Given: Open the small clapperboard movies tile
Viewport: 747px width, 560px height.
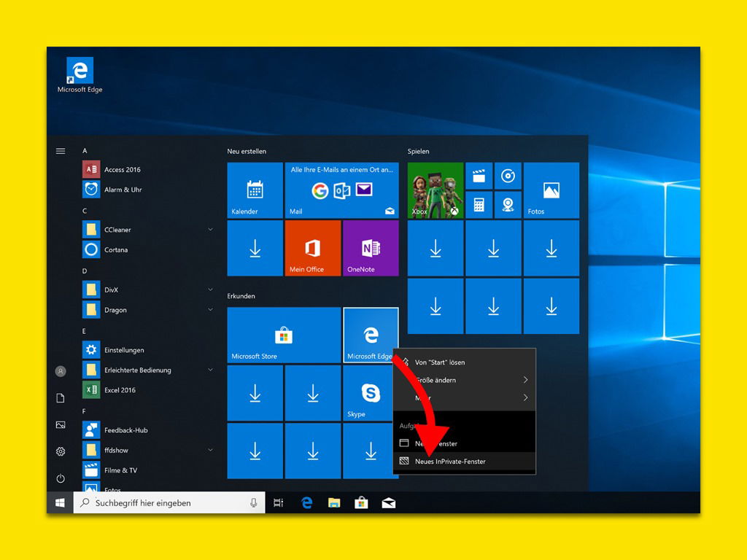Looking at the screenshot, I should point(479,176).
